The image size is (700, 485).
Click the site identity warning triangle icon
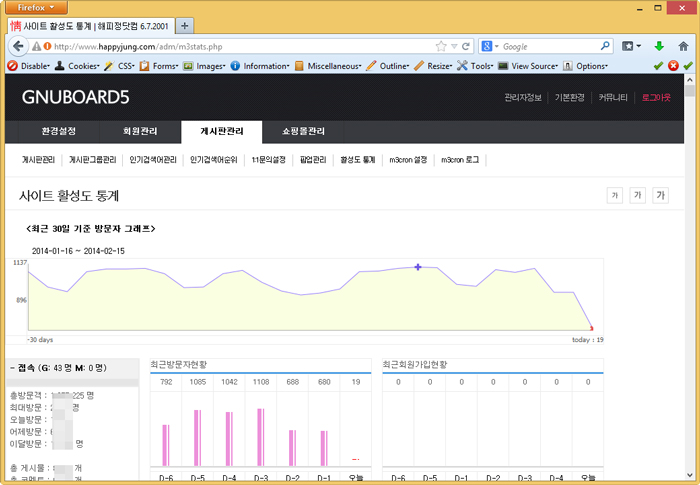[x=37, y=46]
